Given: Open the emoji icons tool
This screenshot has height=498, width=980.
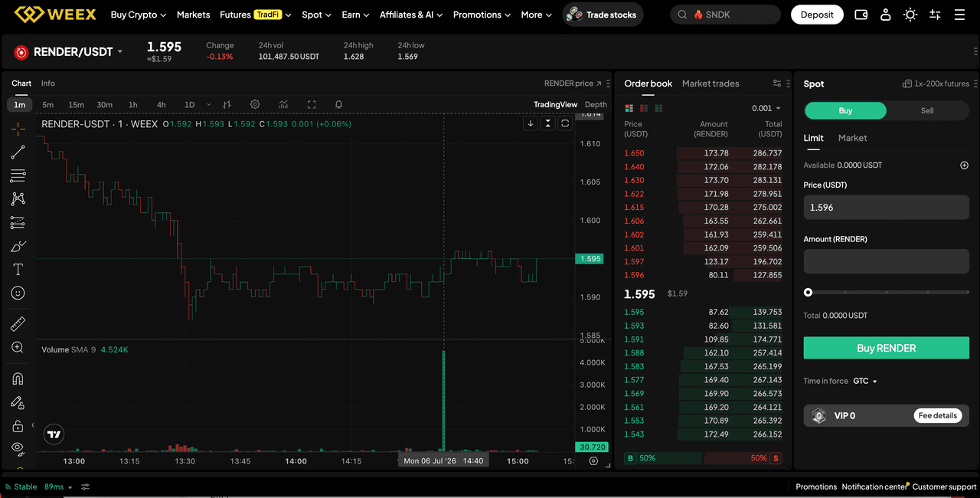Looking at the screenshot, I should point(18,293).
